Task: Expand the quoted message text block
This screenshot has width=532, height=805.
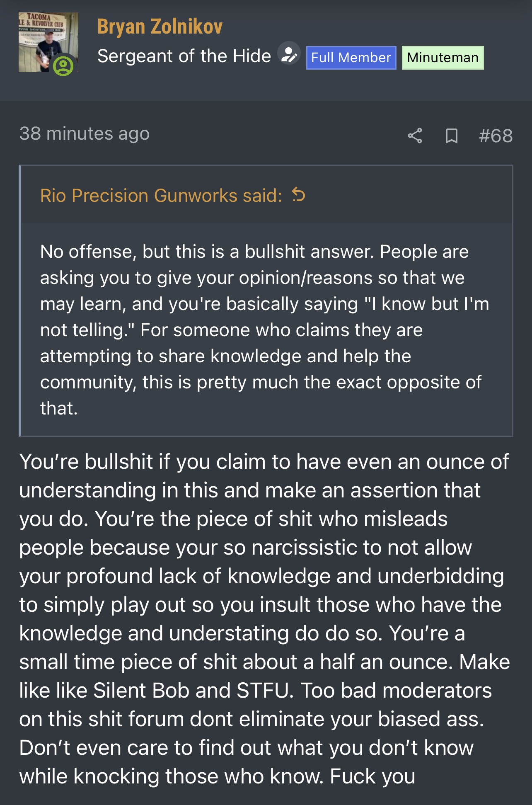Action: (x=266, y=330)
